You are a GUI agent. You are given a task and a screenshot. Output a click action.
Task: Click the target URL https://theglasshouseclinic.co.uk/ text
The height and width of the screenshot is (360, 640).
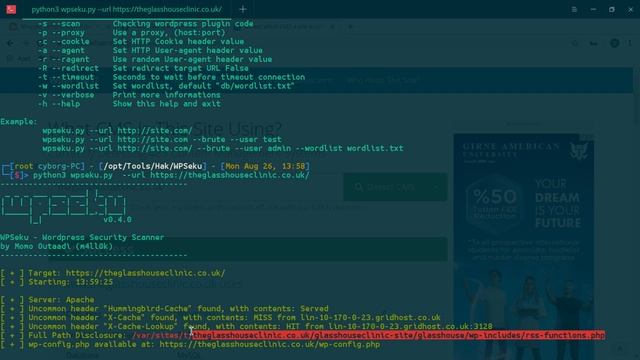[x=145, y=273]
